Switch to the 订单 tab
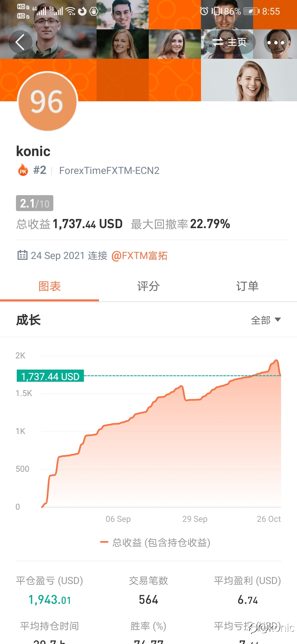The width and height of the screenshot is (297, 644). tap(248, 286)
